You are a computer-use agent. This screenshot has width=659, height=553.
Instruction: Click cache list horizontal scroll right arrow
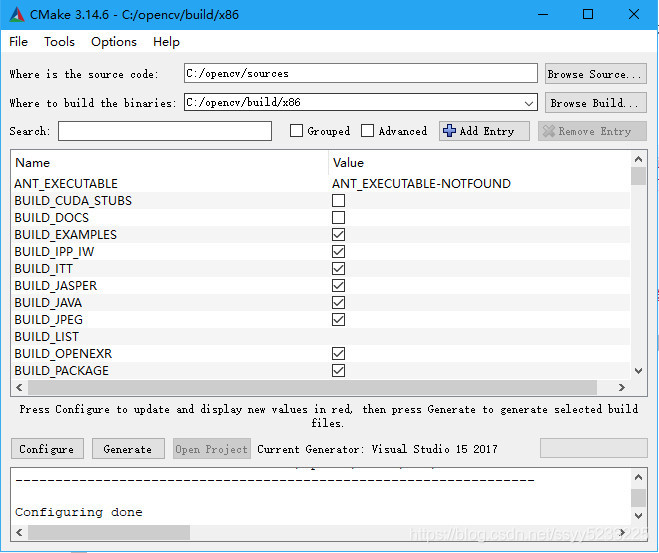(622, 387)
